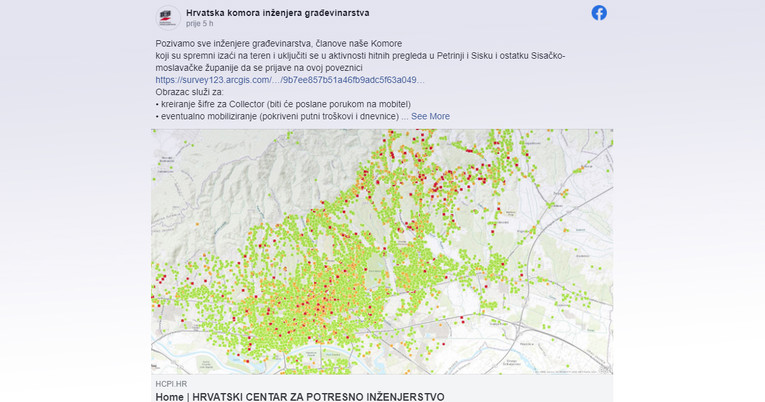Click the HCPI.HR domain label
This screenshot has height=402, width=765.
coord(171,384)
